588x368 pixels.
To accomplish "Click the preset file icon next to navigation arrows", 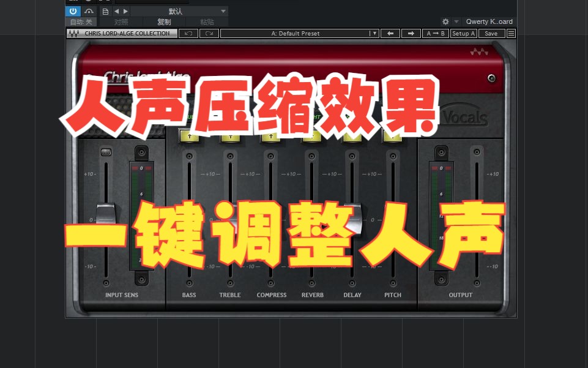I will click(x=105, y=11).
